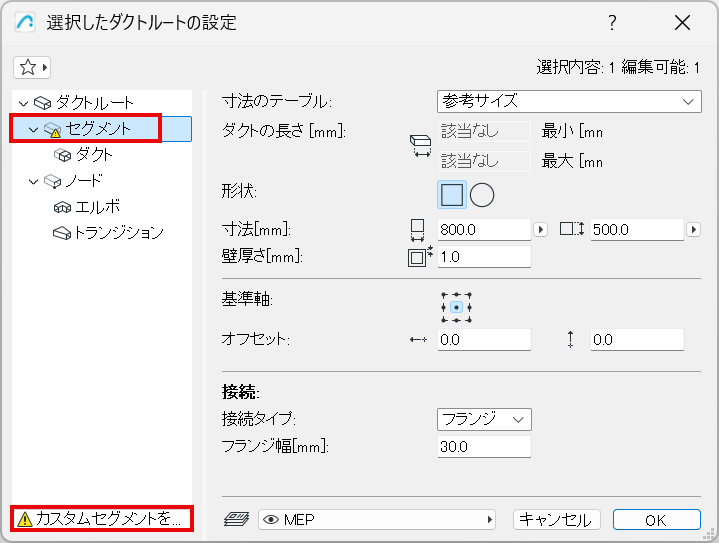
Task: Open the height size arrow menu
Action: click(693, 229)
